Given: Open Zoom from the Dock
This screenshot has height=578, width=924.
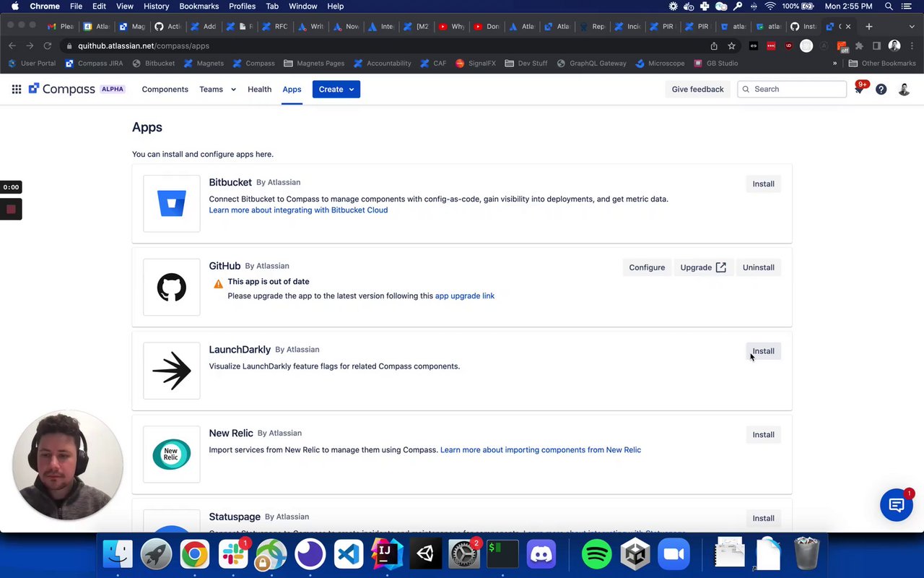Looking at the screenshot, I should pyautogui.click(x=674, y=554).
